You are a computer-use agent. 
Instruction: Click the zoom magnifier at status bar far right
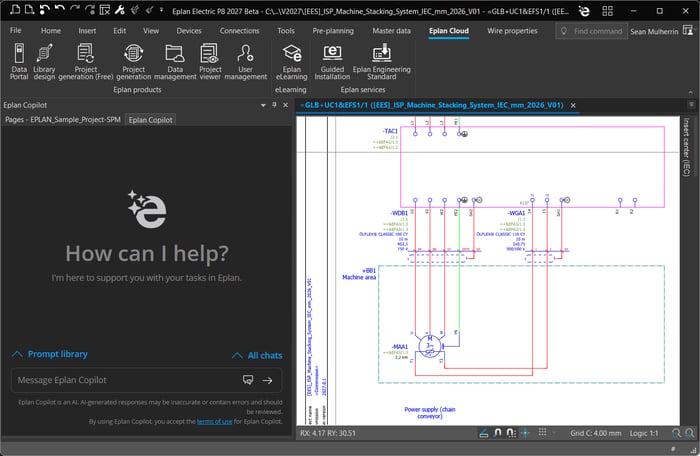coord(690,433)
